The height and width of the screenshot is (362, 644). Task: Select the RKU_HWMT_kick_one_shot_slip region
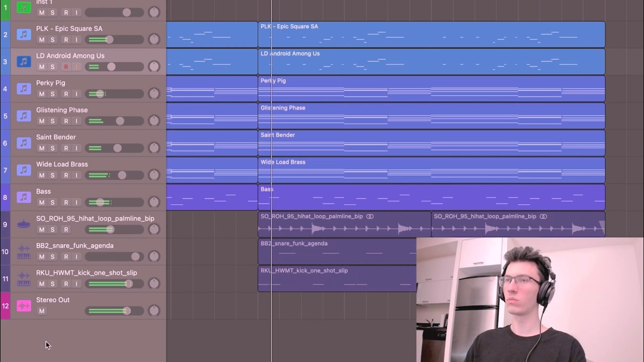tap(337, 279)
